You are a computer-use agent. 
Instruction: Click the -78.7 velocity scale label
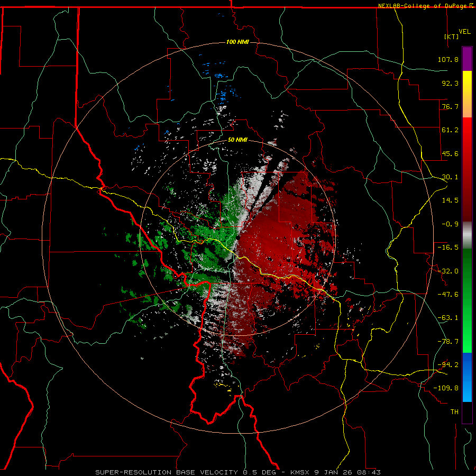click(448, 342)
